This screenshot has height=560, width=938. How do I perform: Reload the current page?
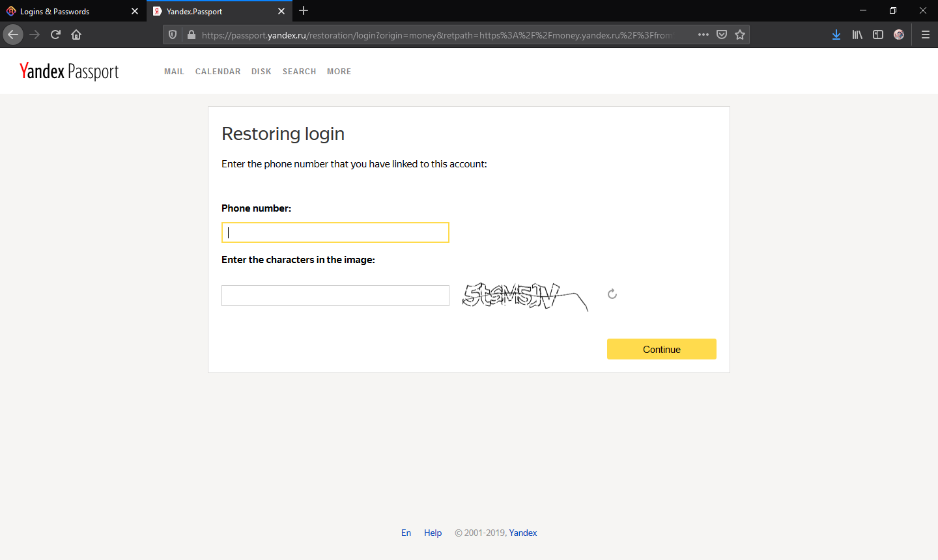55,35
